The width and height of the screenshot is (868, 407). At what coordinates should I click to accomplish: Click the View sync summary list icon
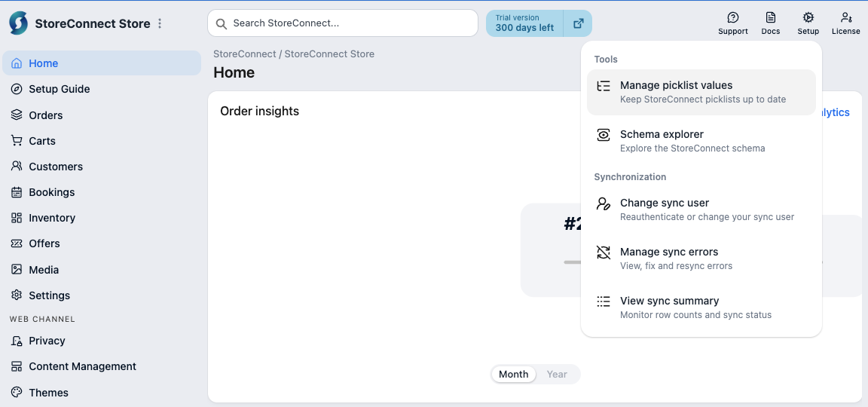(604, 301)
